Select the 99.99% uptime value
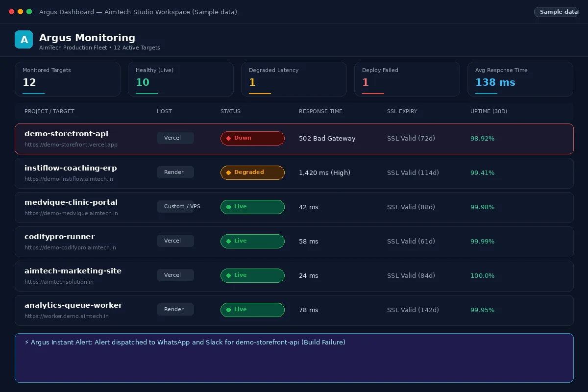The image size is (588, 392). tap(482, 242)
